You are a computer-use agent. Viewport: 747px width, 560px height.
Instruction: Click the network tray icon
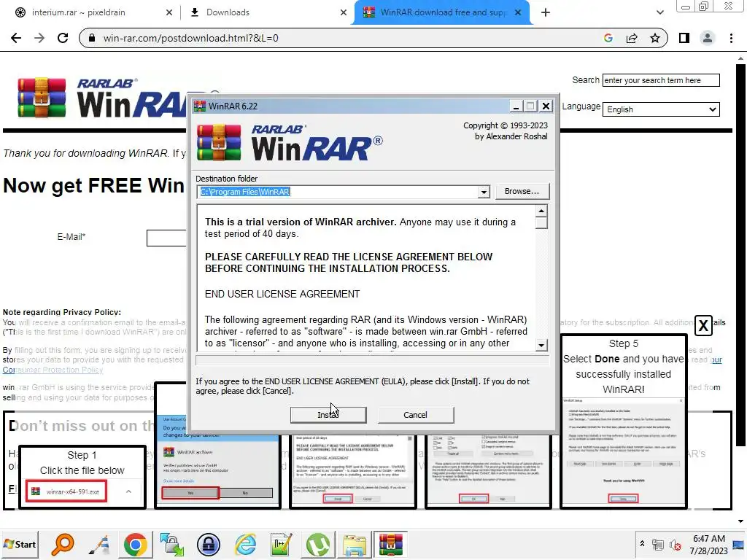tap(658, 545)
